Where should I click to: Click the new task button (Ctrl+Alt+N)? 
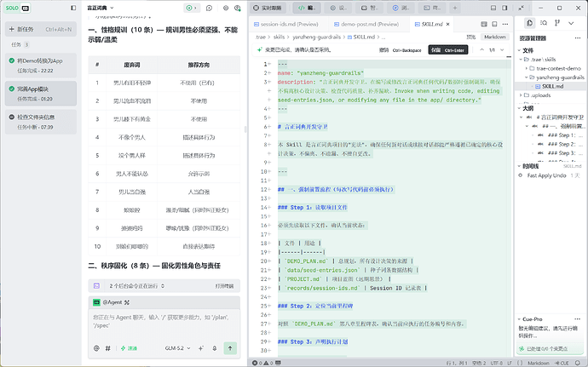click(41, 29)
